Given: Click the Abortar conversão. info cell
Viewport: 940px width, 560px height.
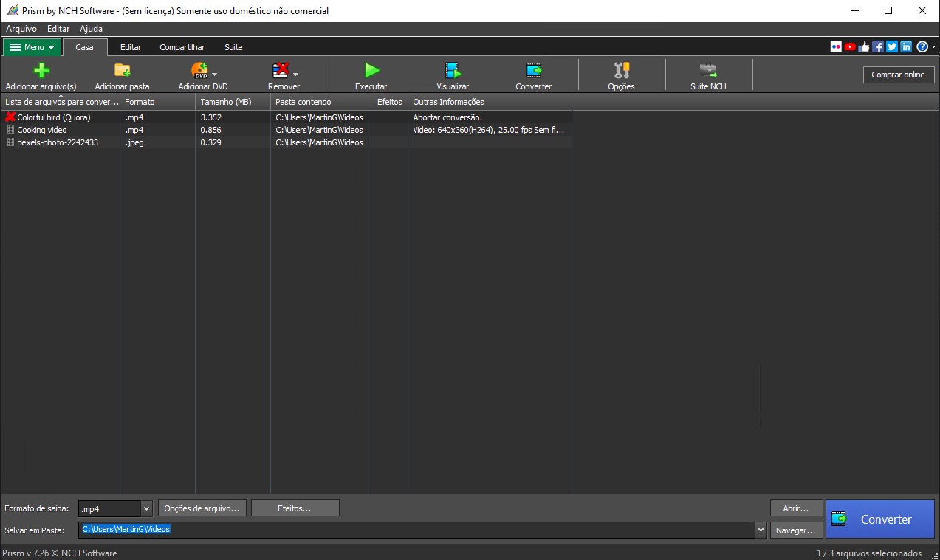Looking at the screenshot, I should coord(490,117).
